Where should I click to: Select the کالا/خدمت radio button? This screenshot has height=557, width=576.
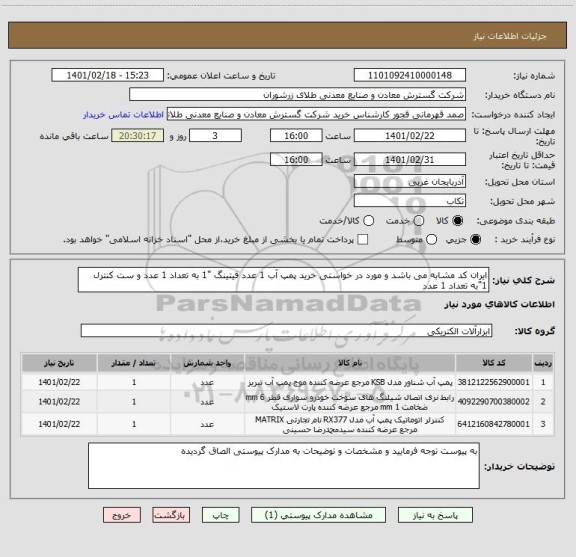click(x=368, y=221)
